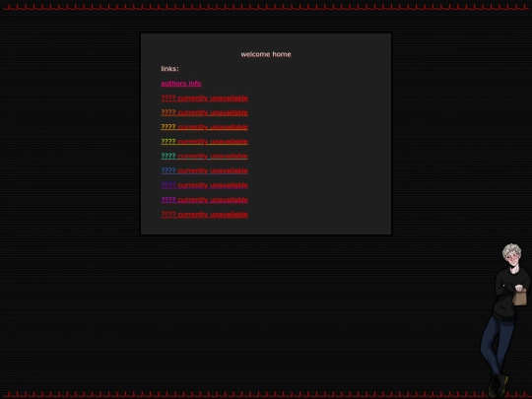The height and width of the screenshot is (399, 532).
Task: Click the blue '????' unavailable link
Action: click(204, 171)
